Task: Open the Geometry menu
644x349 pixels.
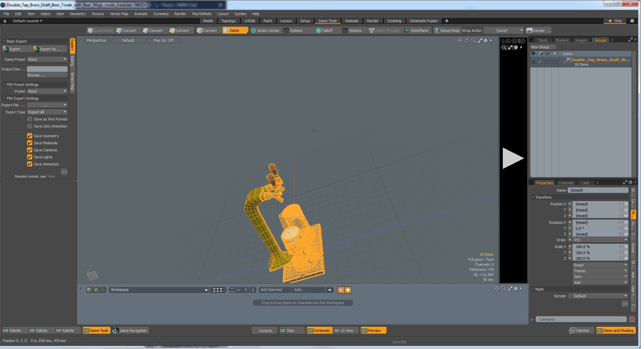Action: pyautogui.click(x=77, y=14)
